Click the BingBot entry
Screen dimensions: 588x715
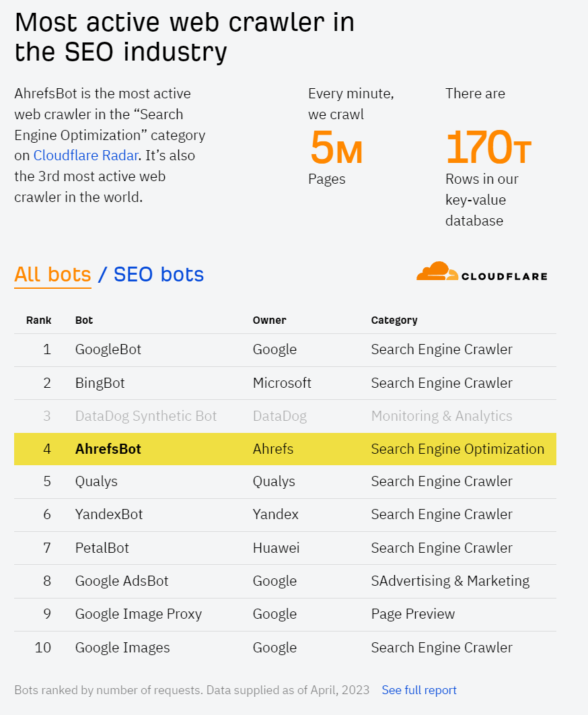point(100,383)
